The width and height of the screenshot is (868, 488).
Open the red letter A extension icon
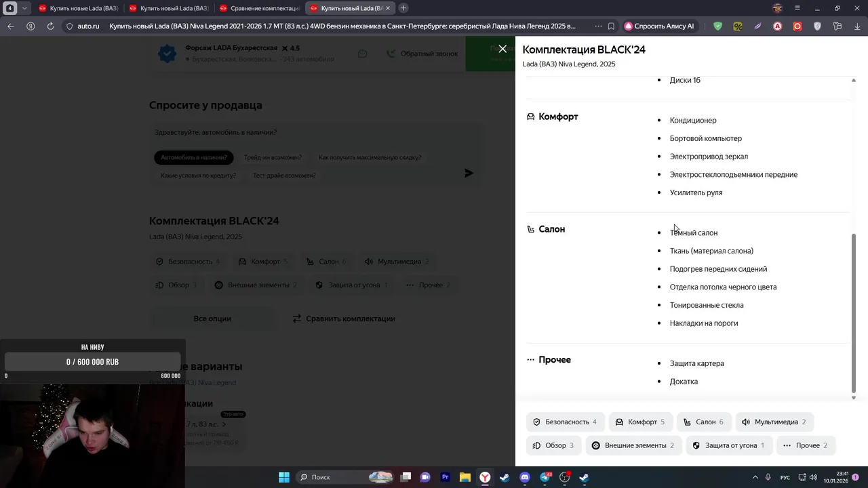point(778,26)
